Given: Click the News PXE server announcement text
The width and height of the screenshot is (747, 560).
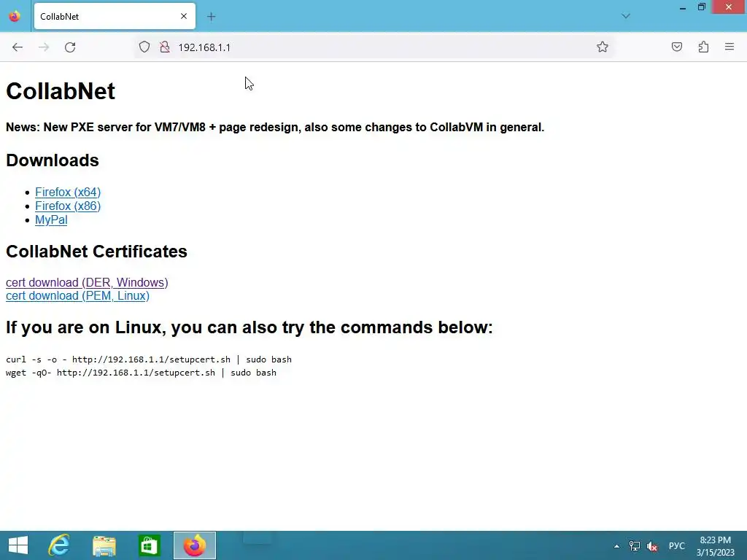Looking at the screenshot, I should click(x=275, y=127).
